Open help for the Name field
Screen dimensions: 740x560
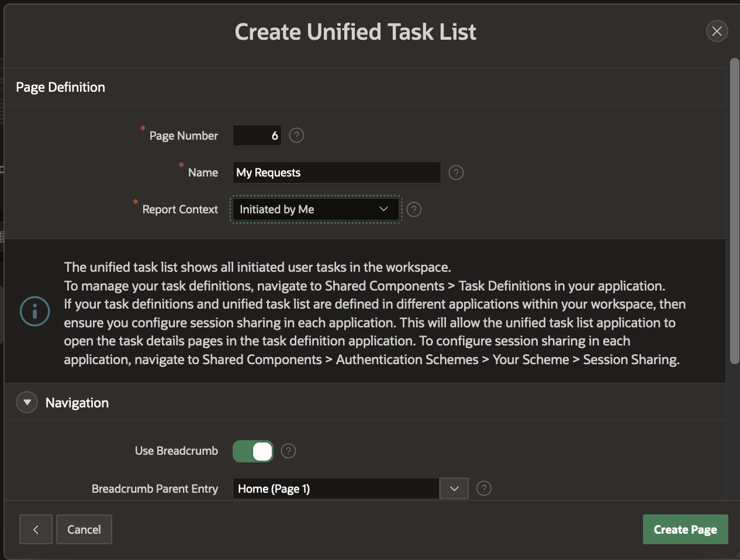tap(456, 172)
